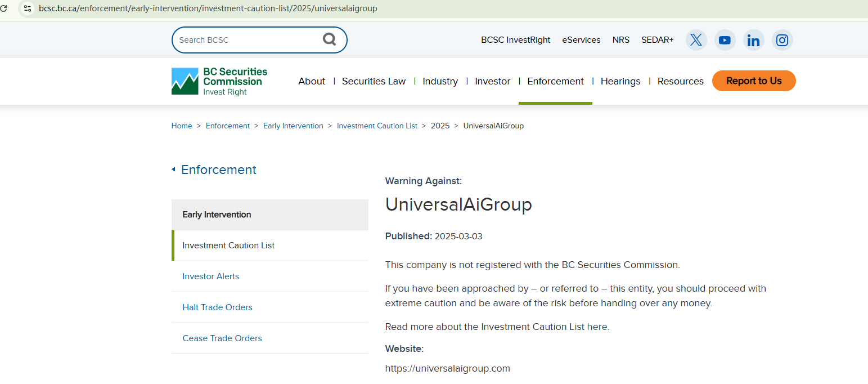Open Halt Trade Orders sidebar item
The width and height of the screenshot is (868, 384).
point(217,307)
